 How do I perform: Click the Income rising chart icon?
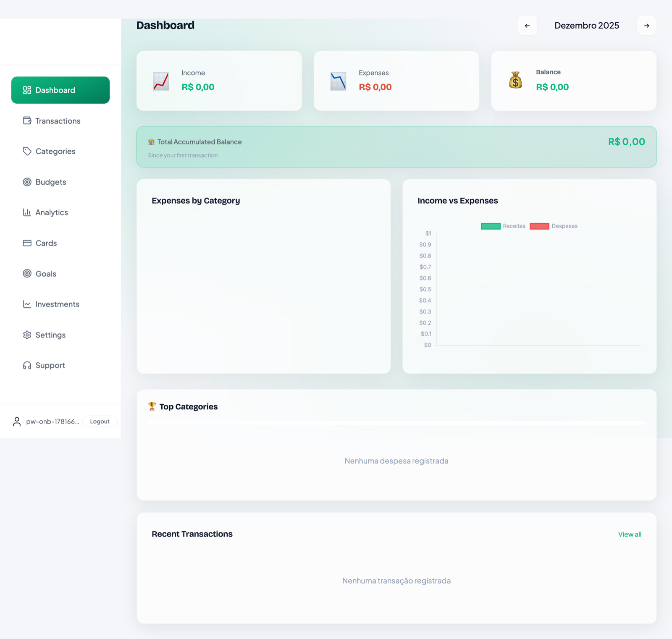point(161,81)
